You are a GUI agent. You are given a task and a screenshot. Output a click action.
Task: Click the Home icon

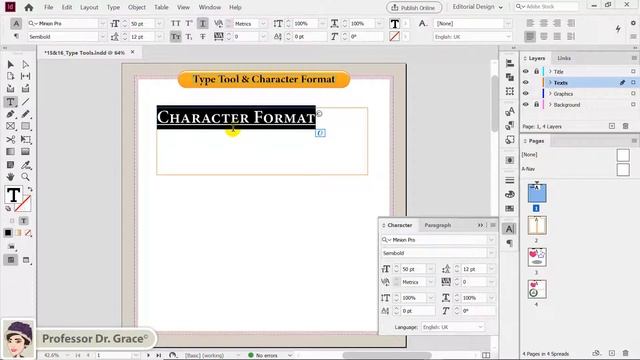[29, 7]
